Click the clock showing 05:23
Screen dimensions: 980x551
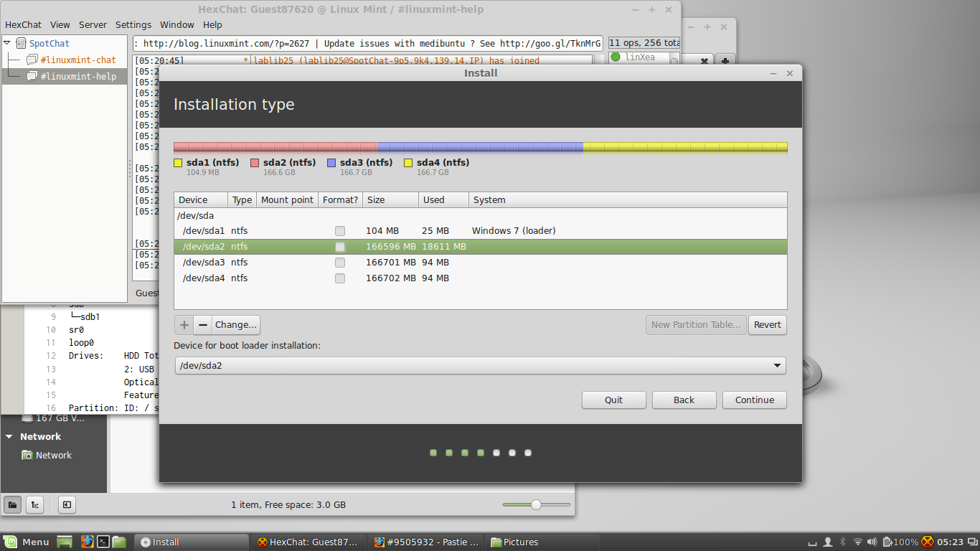coord(950,542)
